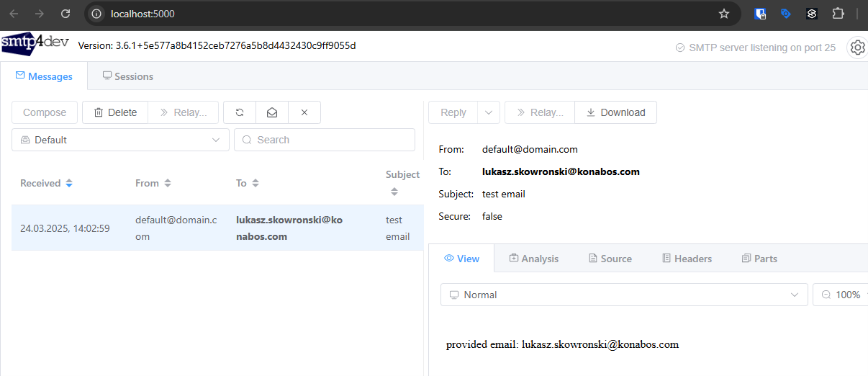Screen dimensions: 868x376
Task: Sort messages by To column
Action: click(x=256, y=184)
